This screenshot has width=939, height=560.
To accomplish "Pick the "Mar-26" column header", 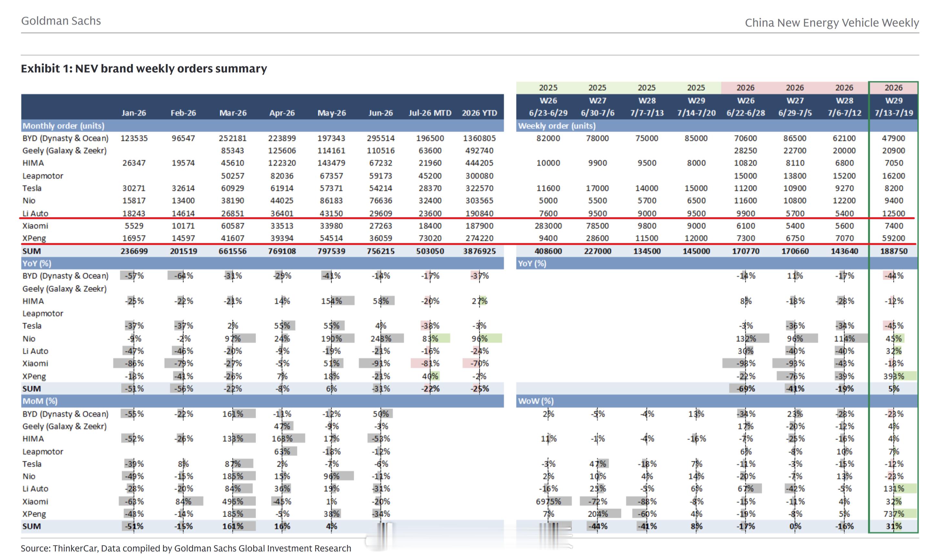I will (233, 113).
